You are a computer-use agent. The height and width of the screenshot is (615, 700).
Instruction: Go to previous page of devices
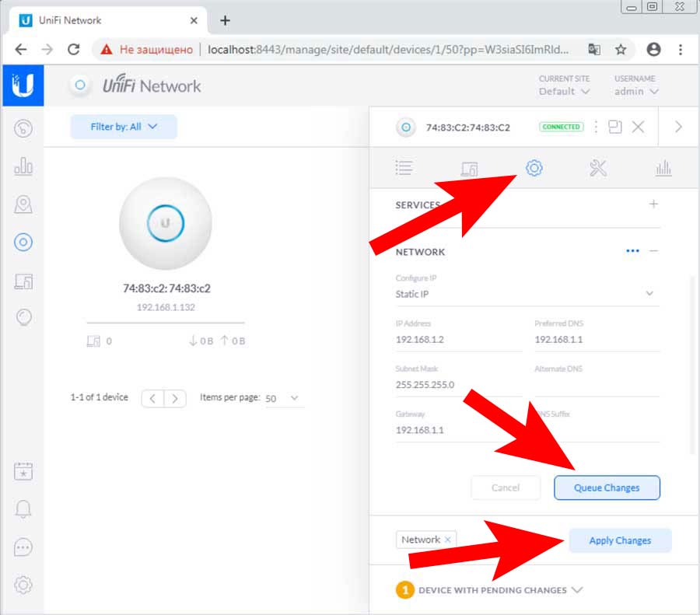[x=152, y=398]
